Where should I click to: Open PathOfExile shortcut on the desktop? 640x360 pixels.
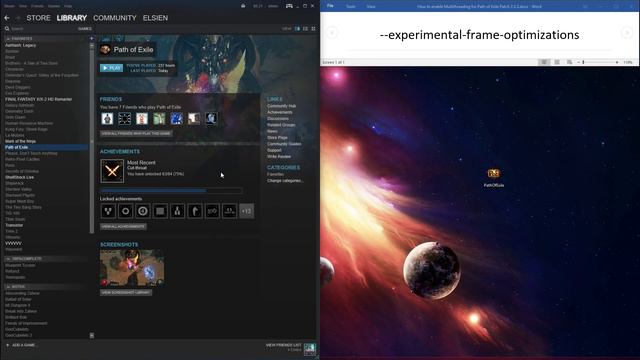tap(493, 178)
